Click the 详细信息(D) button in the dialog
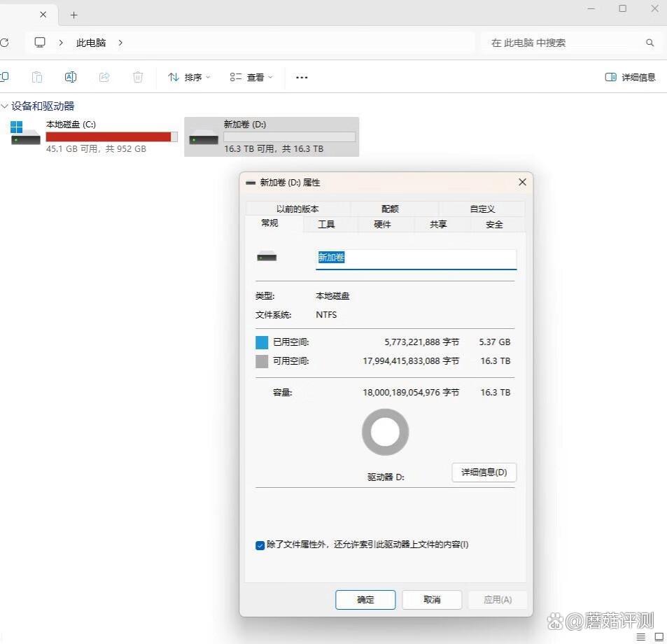Viewport: 667px width, 644px height. (x=484, y=472)
